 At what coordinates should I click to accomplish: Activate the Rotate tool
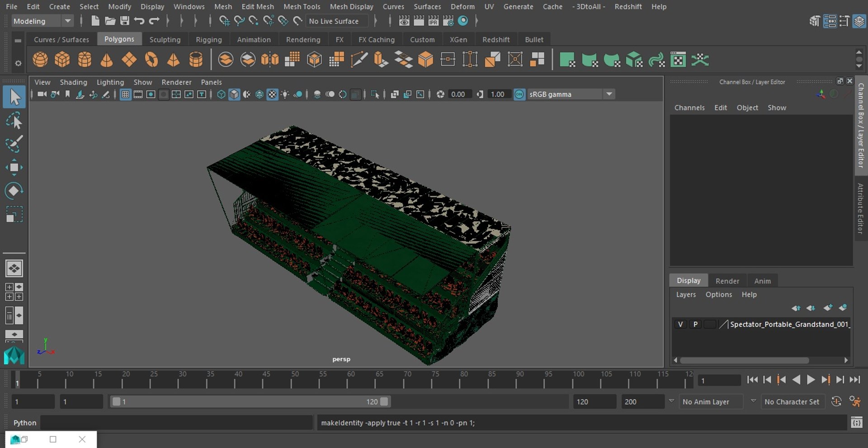coord(14,191)
